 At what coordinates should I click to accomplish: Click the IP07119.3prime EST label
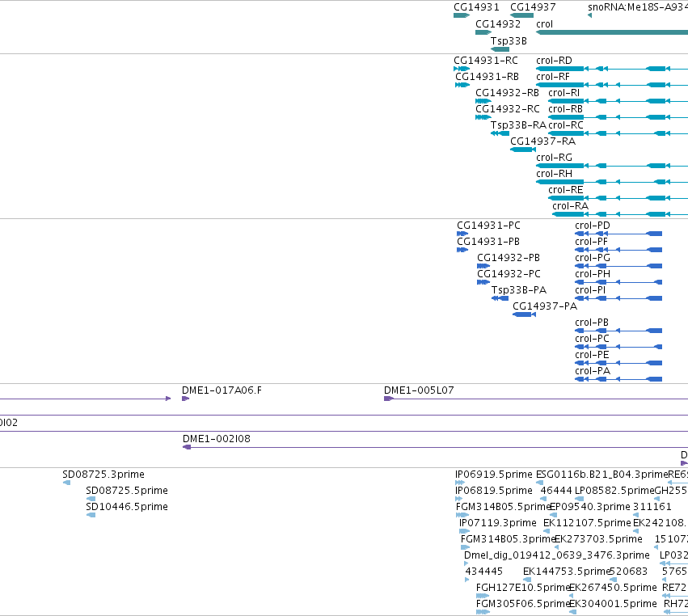coord(497,523)
